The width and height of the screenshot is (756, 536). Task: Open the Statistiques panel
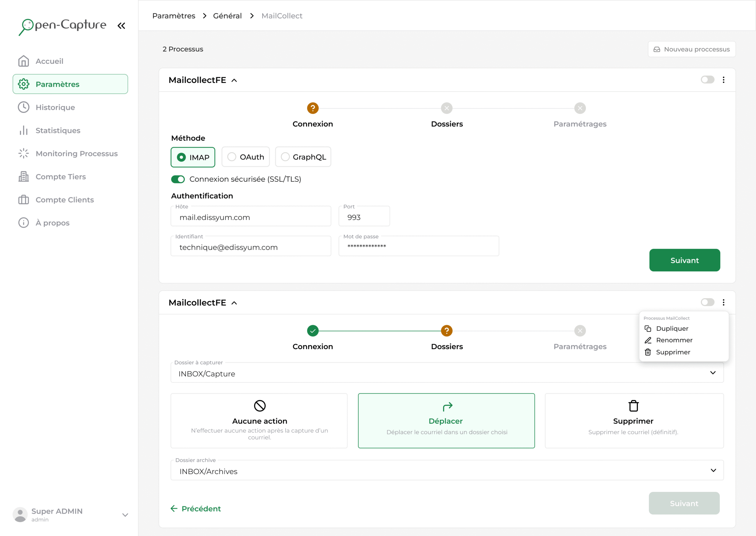[58, 130]
